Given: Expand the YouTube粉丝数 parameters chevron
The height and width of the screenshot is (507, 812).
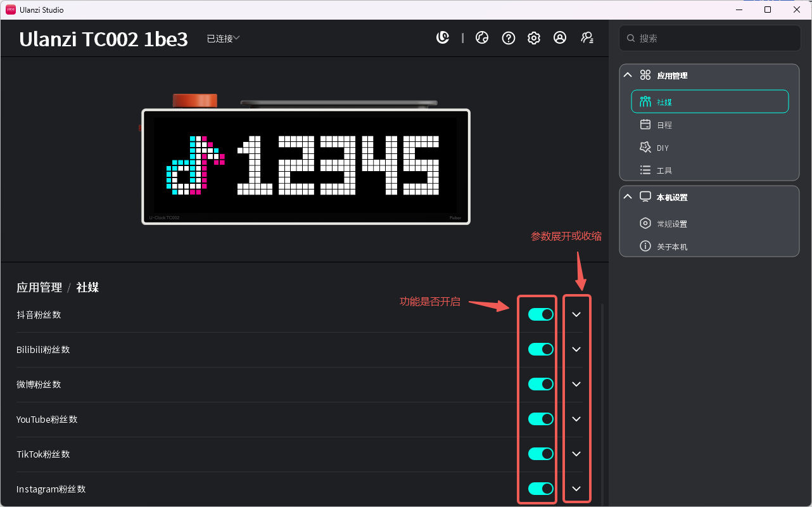Looking at the screenshot, I should 576,419.
